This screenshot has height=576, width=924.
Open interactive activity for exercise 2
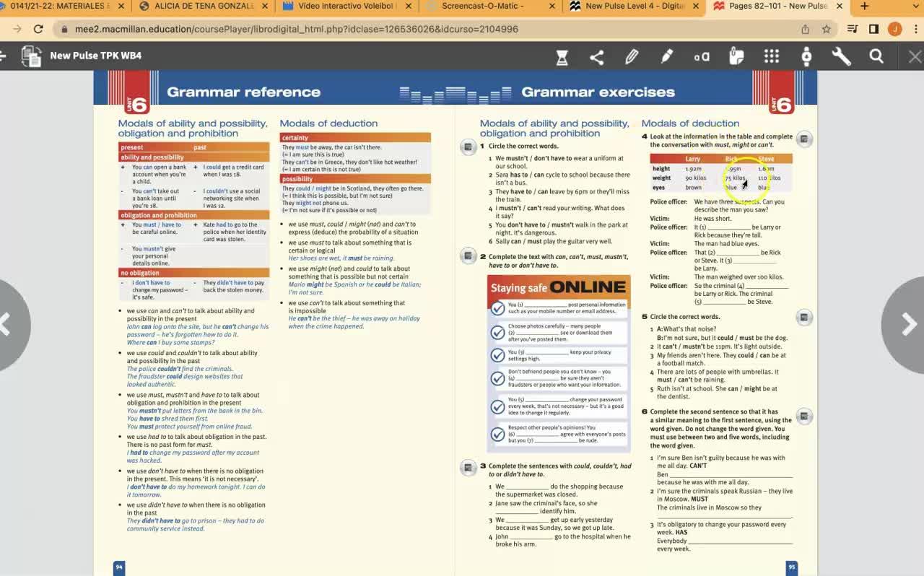(468, 256)
